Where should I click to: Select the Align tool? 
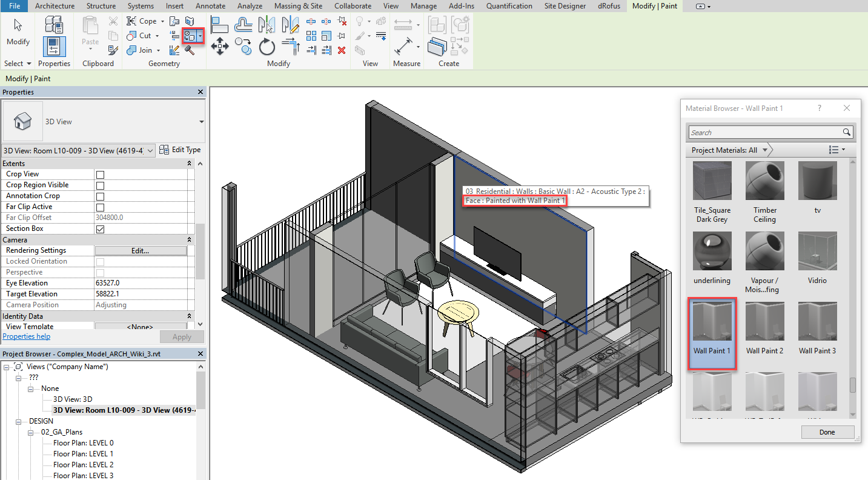[x=219, y=25]
